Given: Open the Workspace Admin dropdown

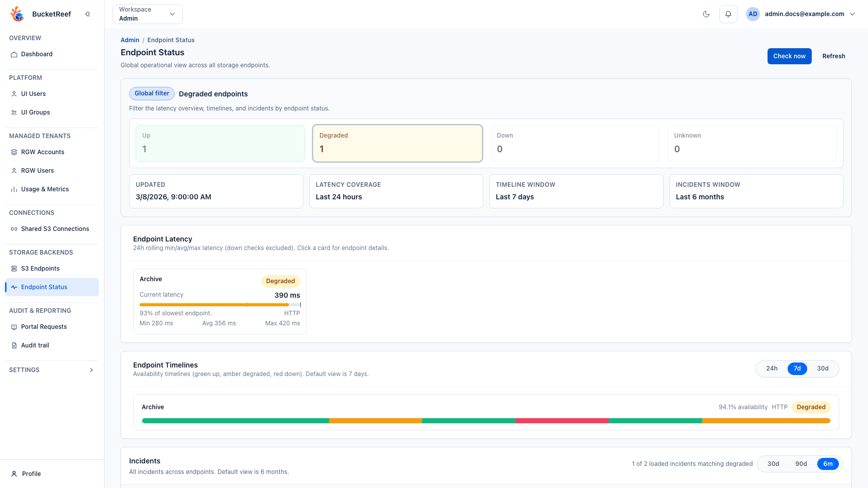Looking at the screenshot, I should click(148, 14).
